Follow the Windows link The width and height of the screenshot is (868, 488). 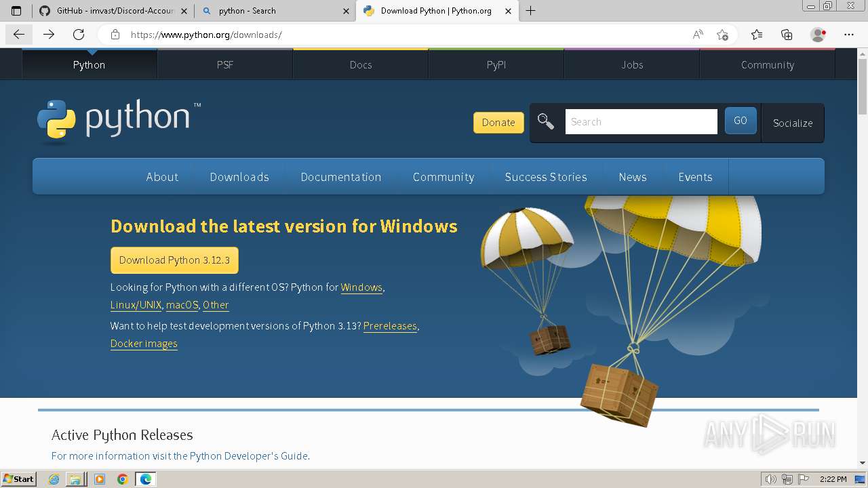tap(361, 287)
